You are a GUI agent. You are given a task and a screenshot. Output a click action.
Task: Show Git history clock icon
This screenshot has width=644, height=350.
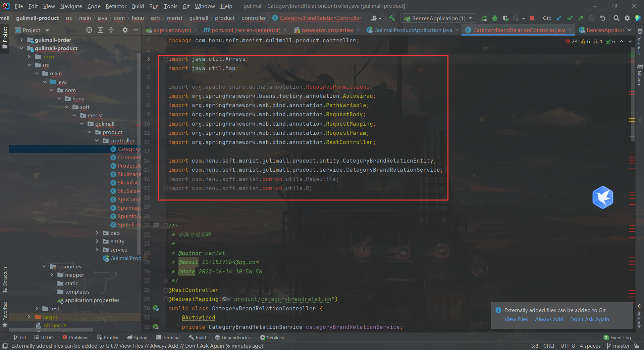click(592, 18)
